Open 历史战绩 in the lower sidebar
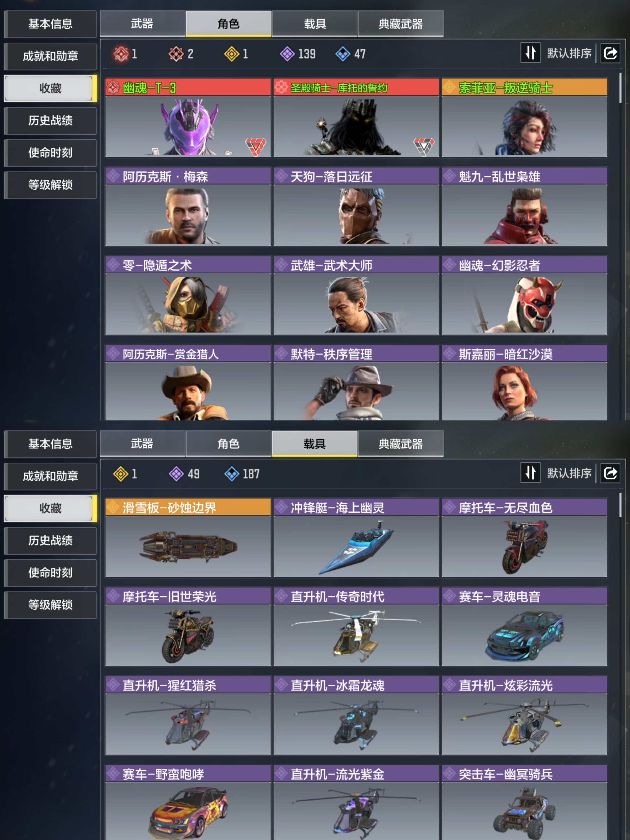Viewport: 630px width, 840px height. (x=50, y=540)
